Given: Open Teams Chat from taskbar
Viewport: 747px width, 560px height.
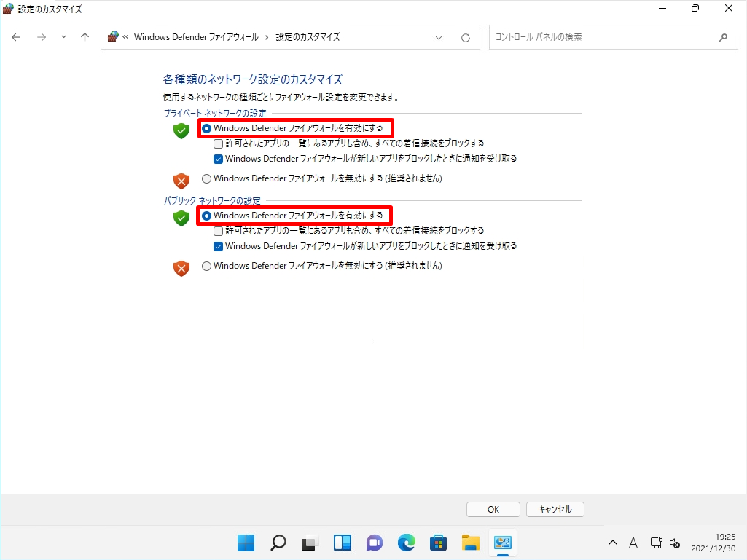Looking at the screenshot, I should point(375,543).
